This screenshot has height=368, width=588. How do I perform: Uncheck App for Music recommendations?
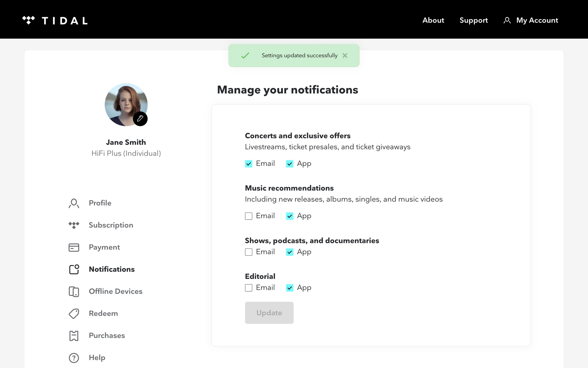tap(290, 216)
